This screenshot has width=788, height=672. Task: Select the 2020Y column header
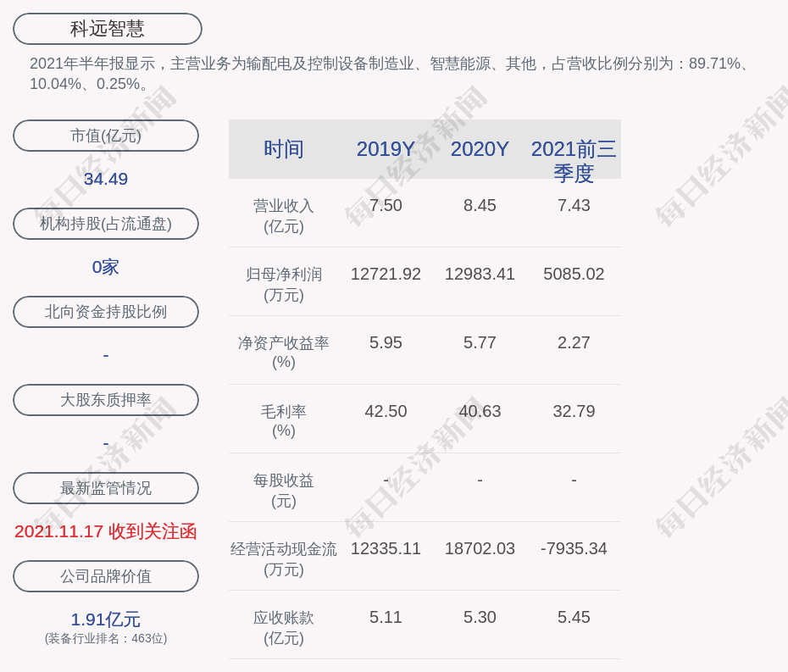point(480,149)
